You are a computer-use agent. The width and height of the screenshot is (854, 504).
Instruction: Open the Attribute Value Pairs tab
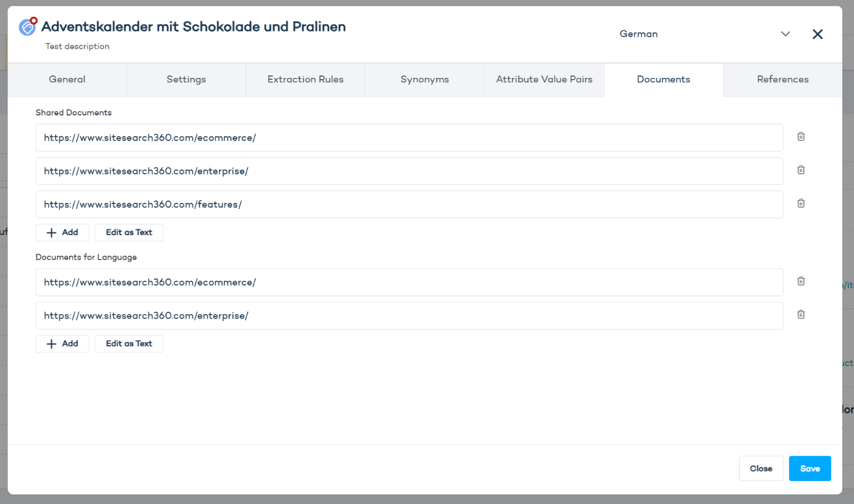coord(544,79)
